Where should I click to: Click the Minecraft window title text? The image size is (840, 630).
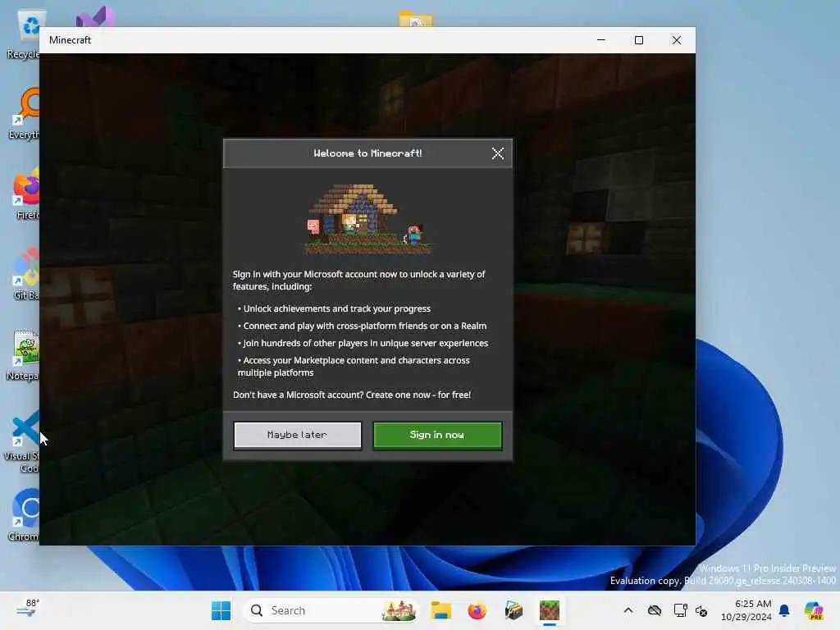[x=71, y=40]
